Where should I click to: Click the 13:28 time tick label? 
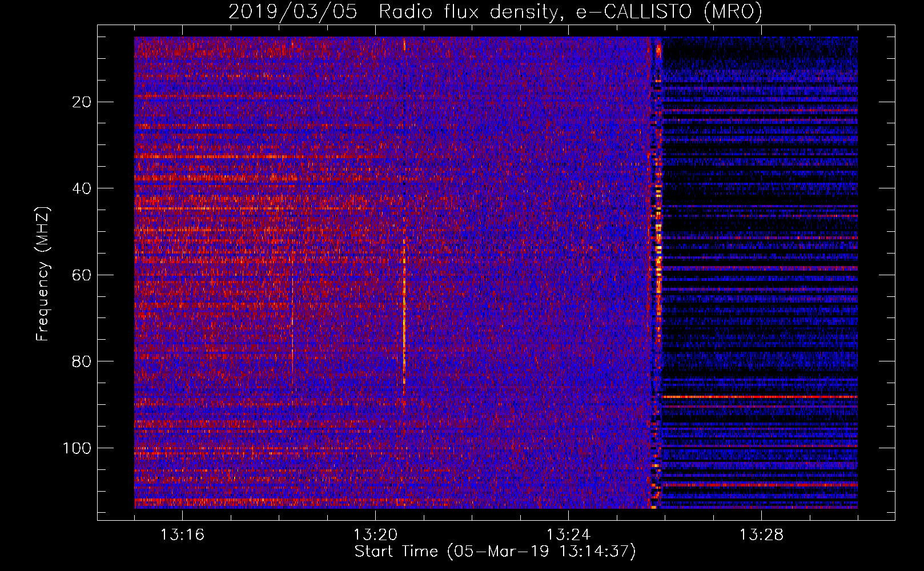coord(761,535)
